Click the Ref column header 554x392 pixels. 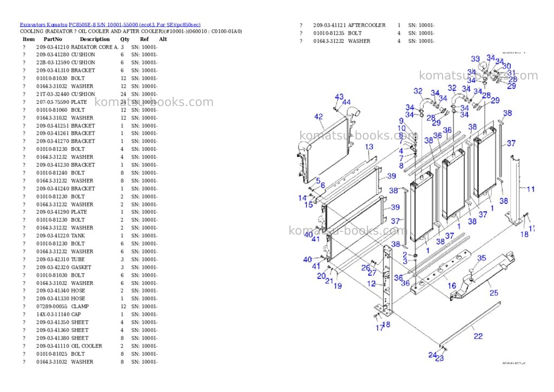point(144,39)
